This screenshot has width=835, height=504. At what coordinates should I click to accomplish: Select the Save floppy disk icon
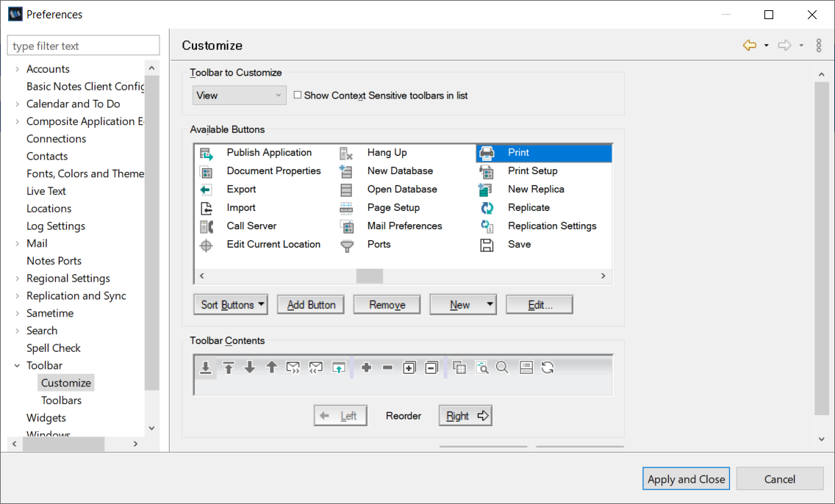tap(487, 245)
